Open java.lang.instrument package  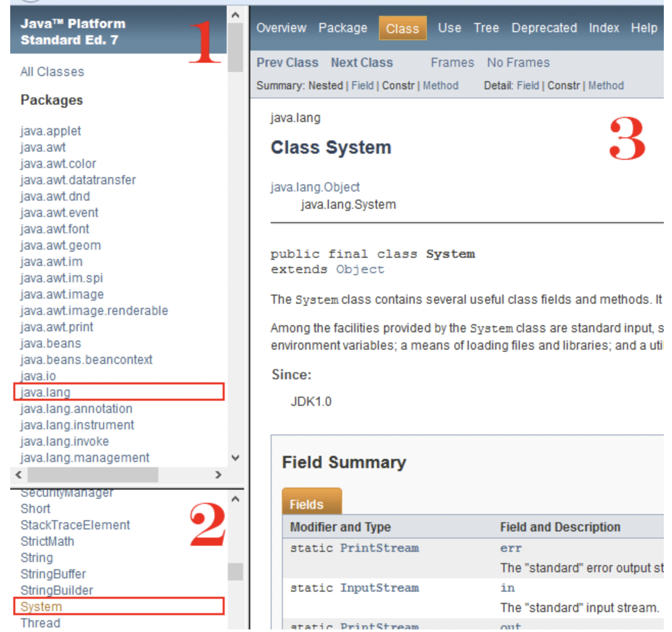(77, 425)
